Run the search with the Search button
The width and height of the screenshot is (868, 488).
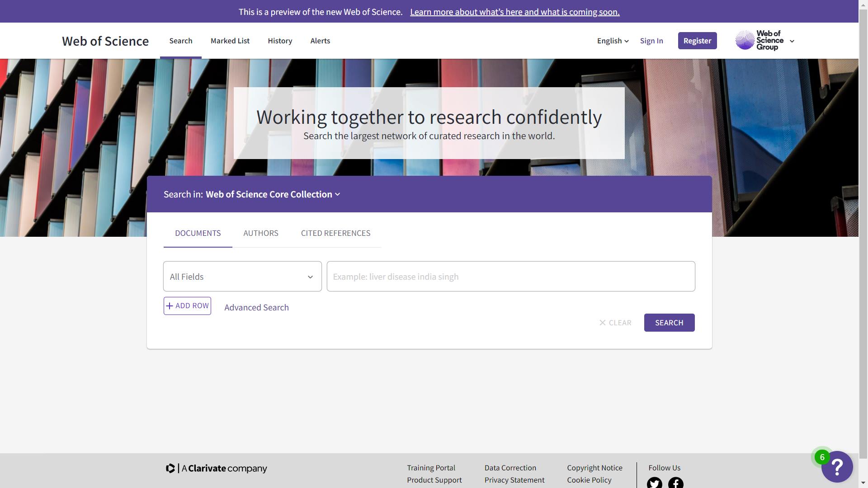669,323
